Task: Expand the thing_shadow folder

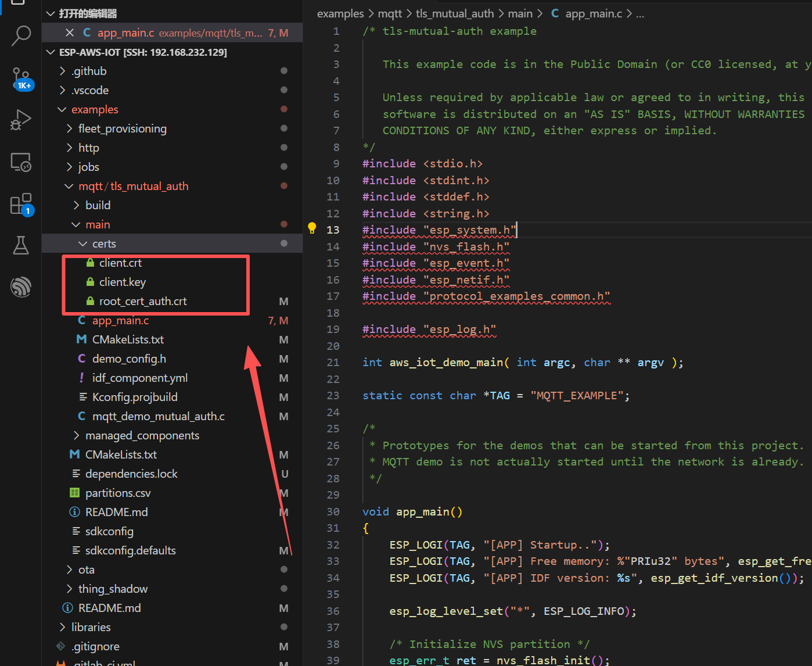Action: 70,589
